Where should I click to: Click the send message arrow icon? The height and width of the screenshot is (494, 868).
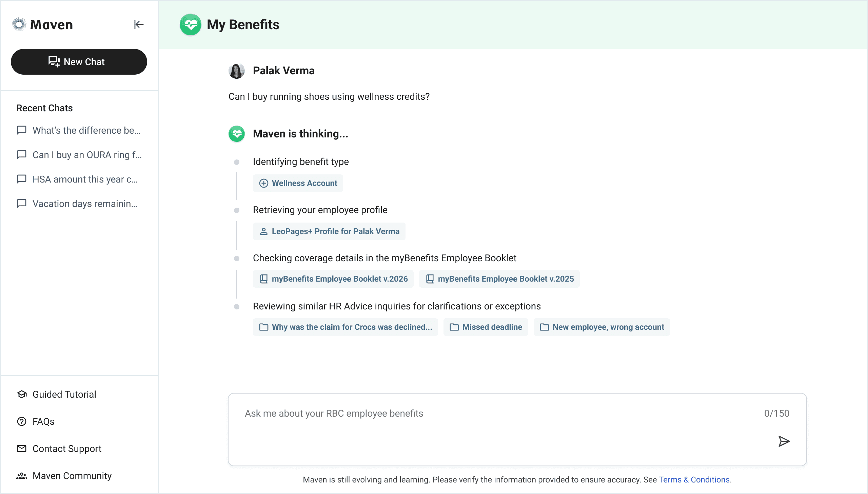[784, 441]
